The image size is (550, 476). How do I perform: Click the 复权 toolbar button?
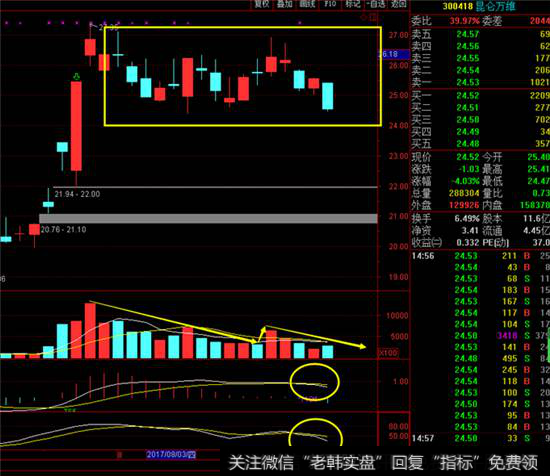pyautogui.click(x=262, y=4)
